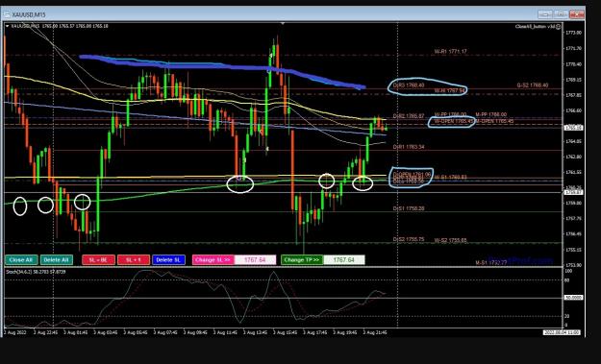Click the 3 Aug 17:45 time axis label
601x364 pixels.
coord(314,332)
